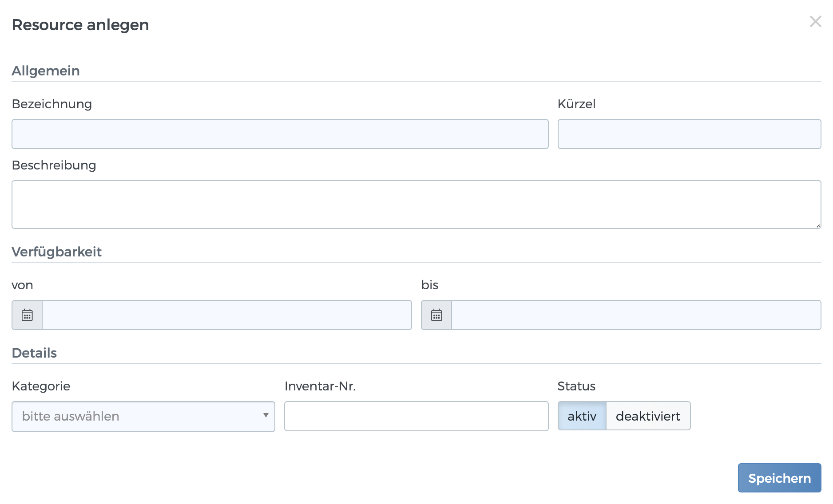Select the Inventar-Nr. input field
The image size is (833, 504).
pos(416,416)
